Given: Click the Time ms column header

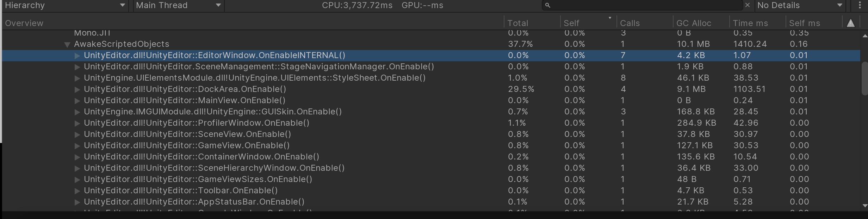Looking at the screenshot, I should pyautogui.click(x=750, y=23).
